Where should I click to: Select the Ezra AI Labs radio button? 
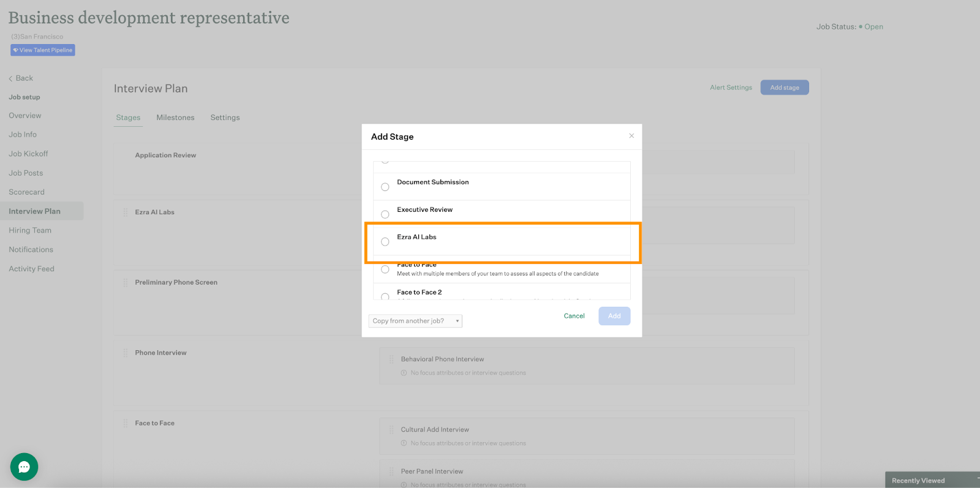(x=385, y=242)
